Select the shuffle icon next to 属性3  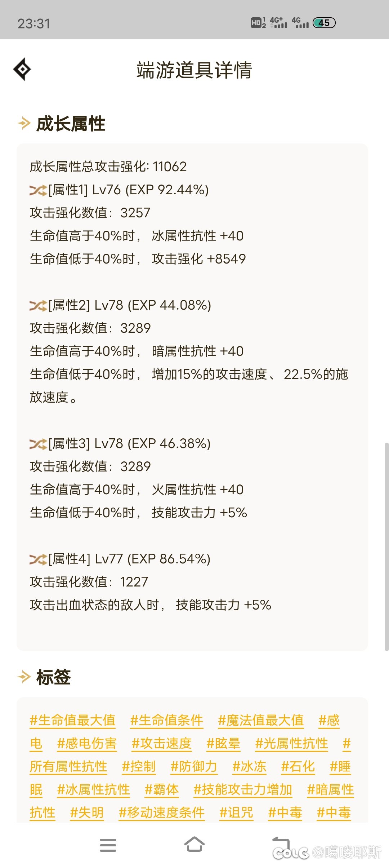[x=38, y=444]
